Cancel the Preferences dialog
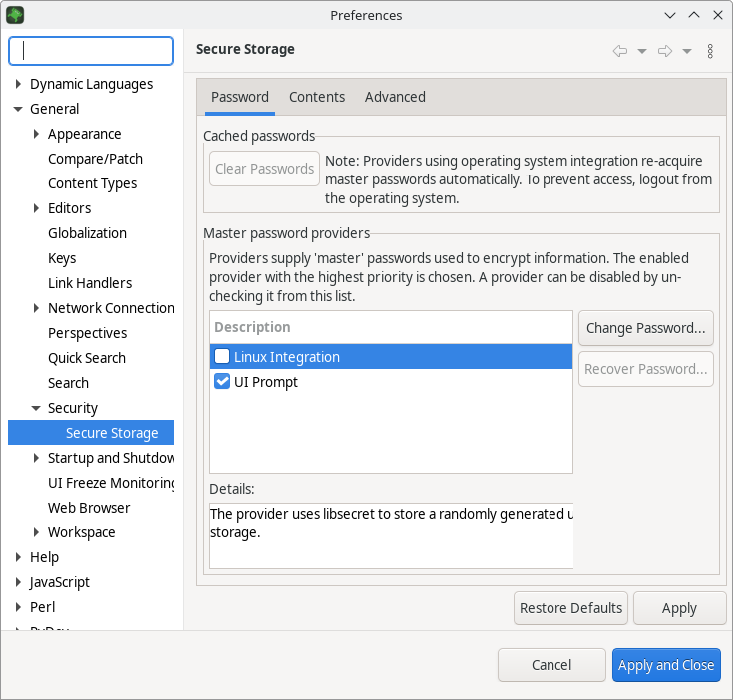 click(551, 664)
